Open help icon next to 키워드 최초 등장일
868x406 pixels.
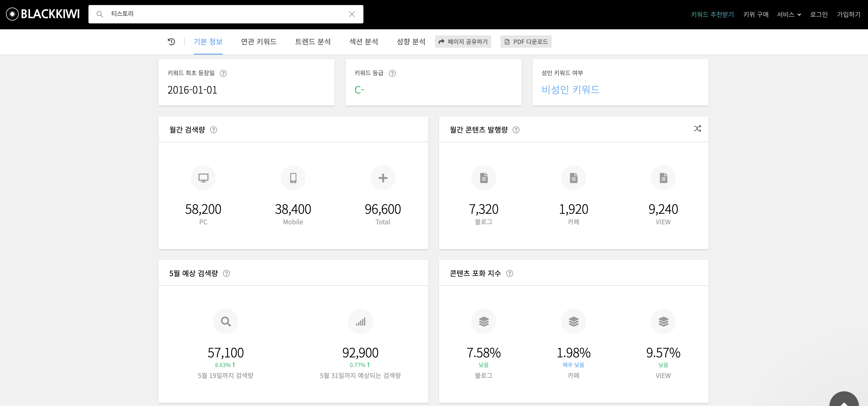(223, 73)
